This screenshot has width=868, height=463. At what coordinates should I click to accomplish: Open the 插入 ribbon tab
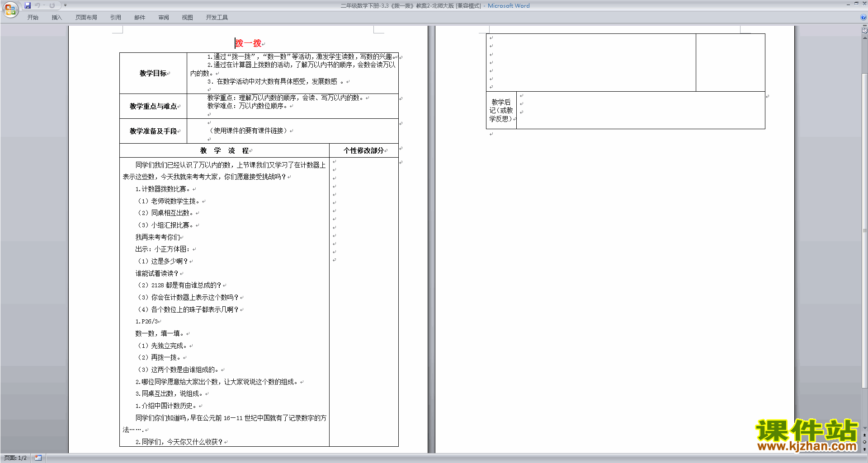(x=57, y=18)
